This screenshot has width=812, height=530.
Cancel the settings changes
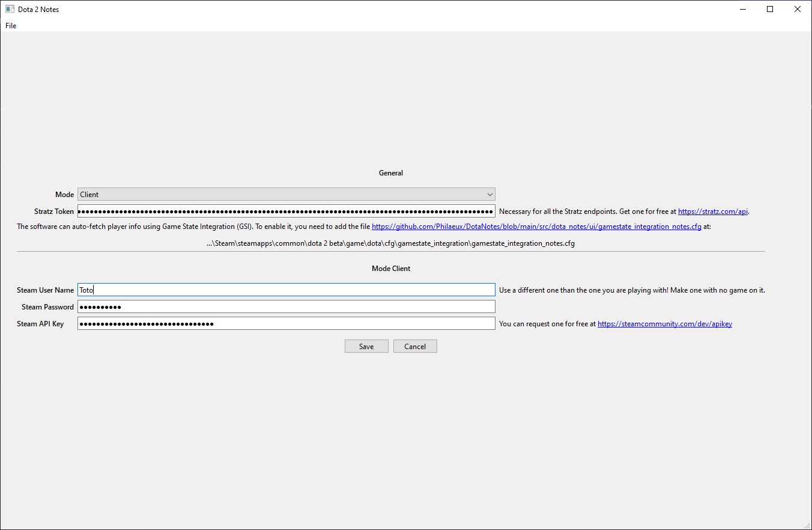point(415,347)
